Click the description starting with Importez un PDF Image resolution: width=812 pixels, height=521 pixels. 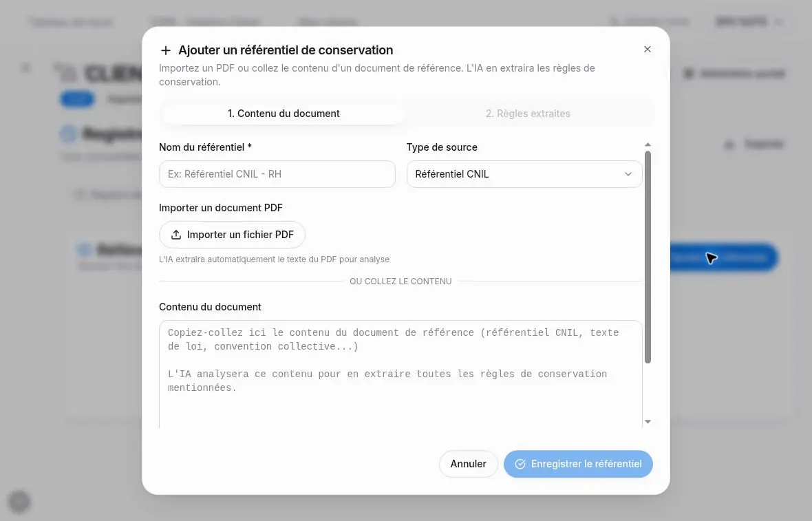tap(376, 75)
